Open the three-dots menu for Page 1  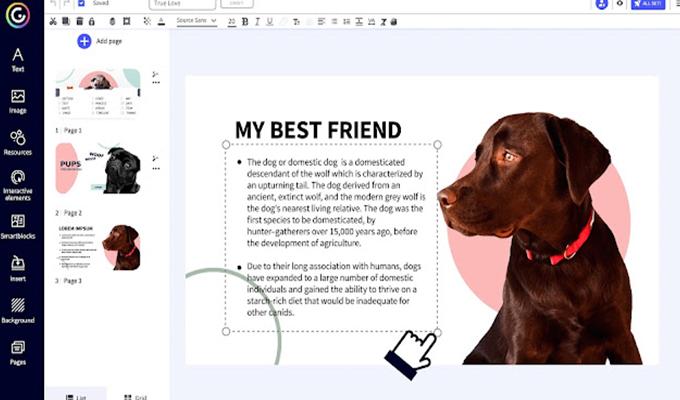156,82
